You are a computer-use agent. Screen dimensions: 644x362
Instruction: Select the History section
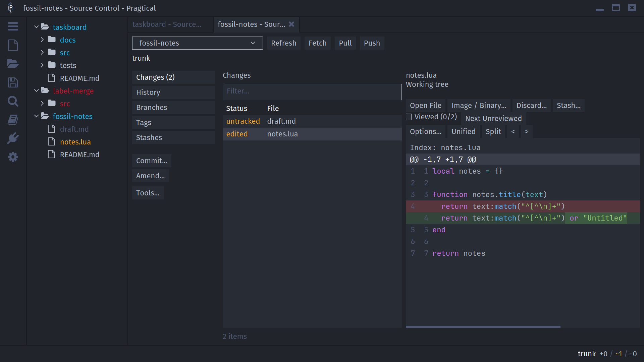click(x=173, y=92)
